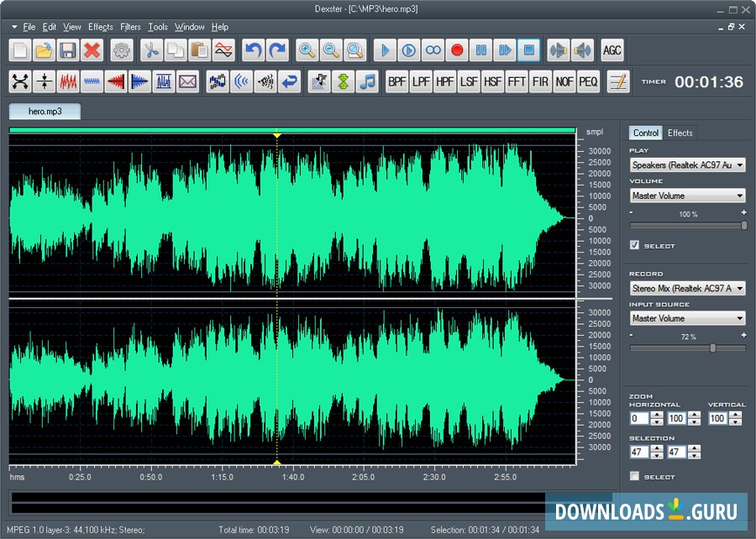Click the Save floppy disk icon

pyautogui.click(x=67, y=50)
